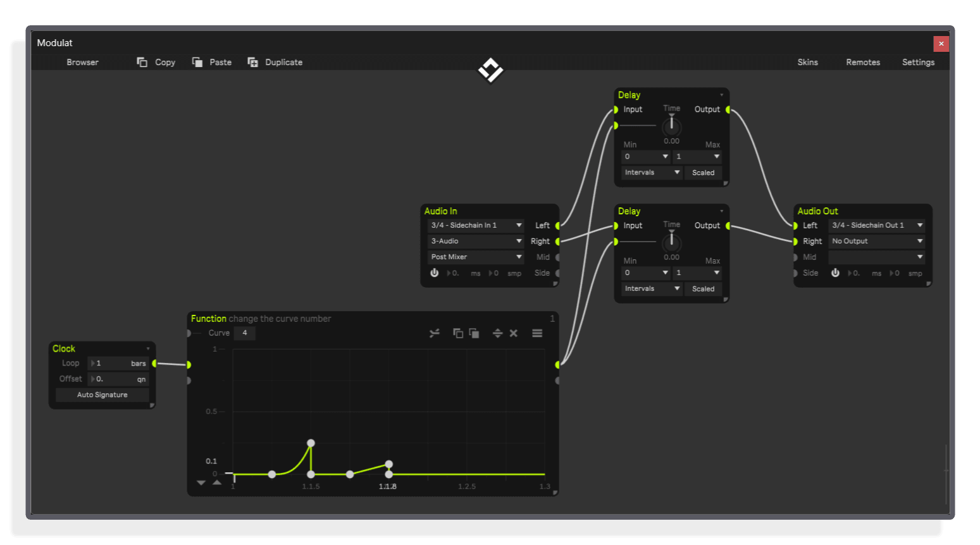Click the copy curve icon in Function module
The image size is (980, 545).
(x=458, y=333)
